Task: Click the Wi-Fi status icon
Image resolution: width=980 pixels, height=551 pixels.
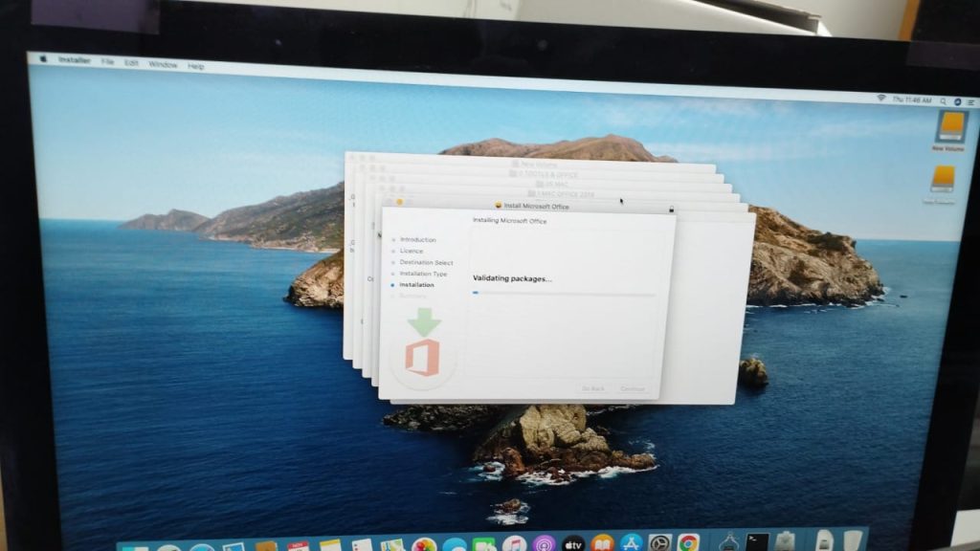Action: (x=880, y=99)
